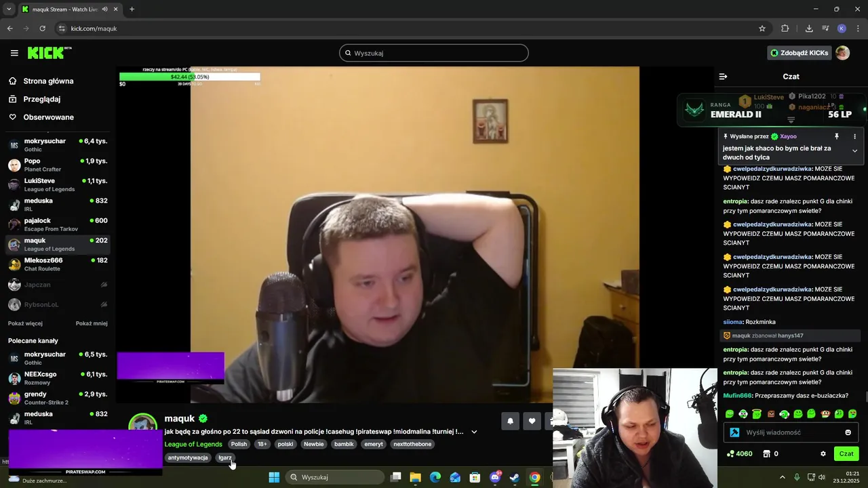Viewport: 868px width, 488px height.
Task: Open File Explorer from taskbar
Action: [415, 477]
